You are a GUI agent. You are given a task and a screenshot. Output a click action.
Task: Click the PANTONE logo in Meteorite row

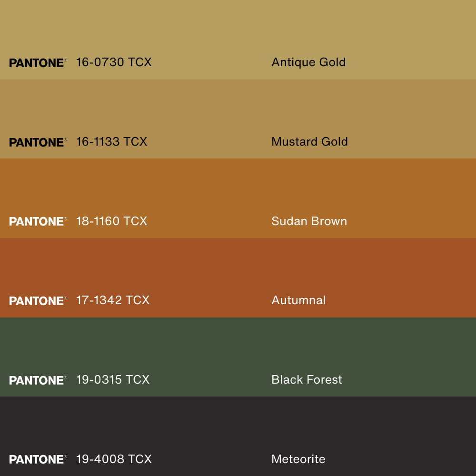click(x=38, y=459)
